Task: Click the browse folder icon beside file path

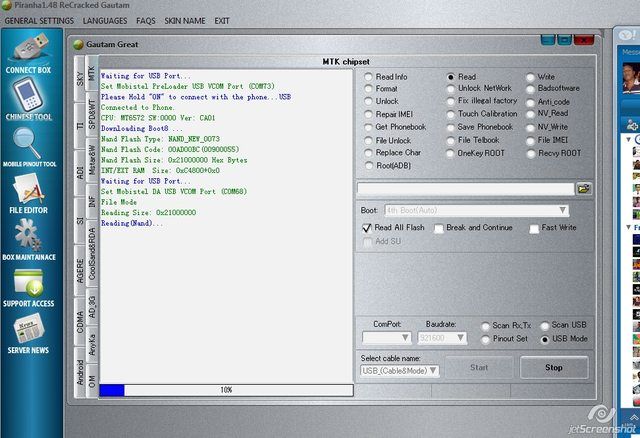Action: (584, 188)
